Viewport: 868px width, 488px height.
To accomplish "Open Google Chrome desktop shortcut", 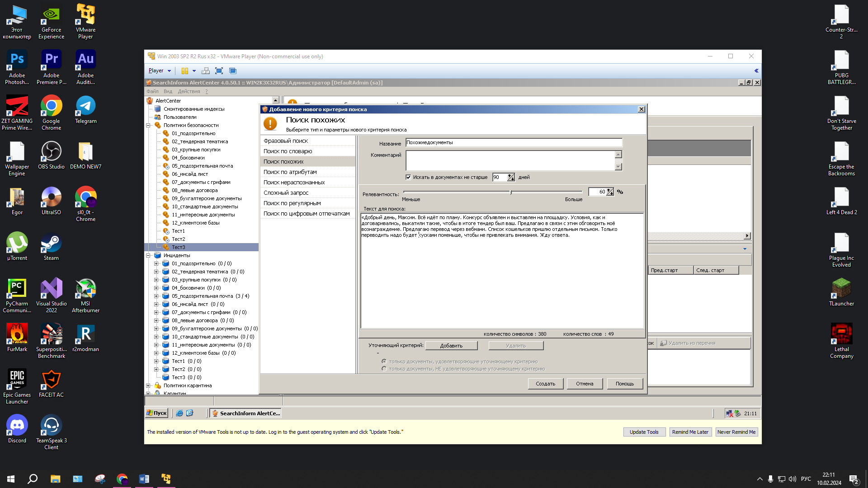I will [51, 113].
